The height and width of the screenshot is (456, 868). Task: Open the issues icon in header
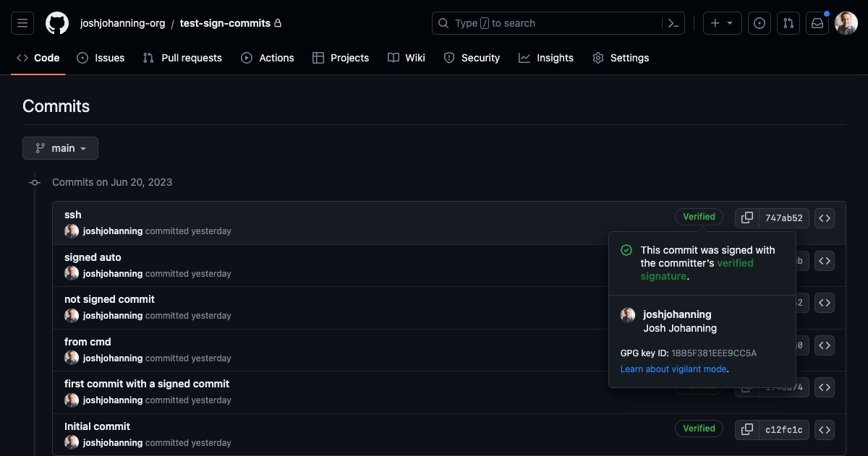tap(759, 23)
